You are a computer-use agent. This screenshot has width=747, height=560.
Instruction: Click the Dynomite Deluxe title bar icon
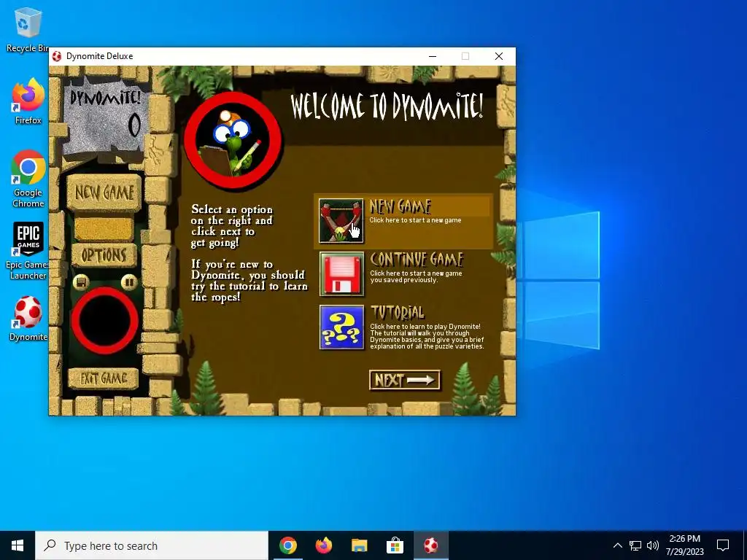57,56
